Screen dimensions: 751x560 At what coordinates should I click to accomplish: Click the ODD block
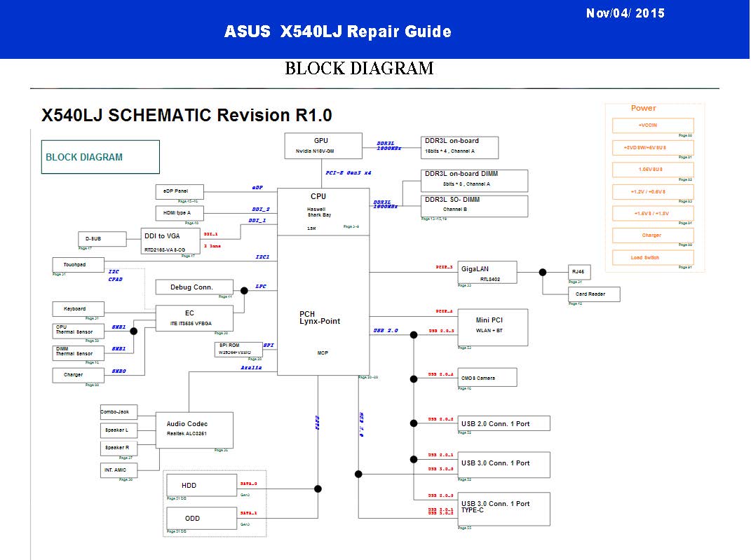[x=202, y=519]
